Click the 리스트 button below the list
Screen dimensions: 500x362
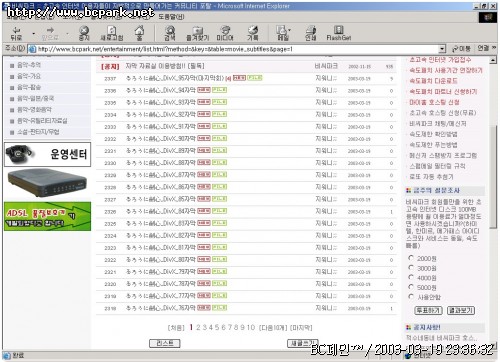click(x=165, y=343)
